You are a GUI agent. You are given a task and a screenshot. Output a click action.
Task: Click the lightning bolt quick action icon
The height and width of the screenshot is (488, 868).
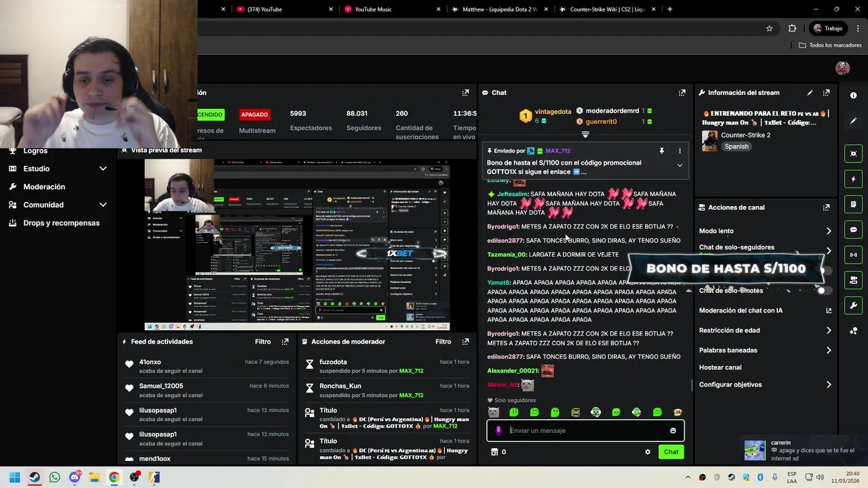pos(854,179)
